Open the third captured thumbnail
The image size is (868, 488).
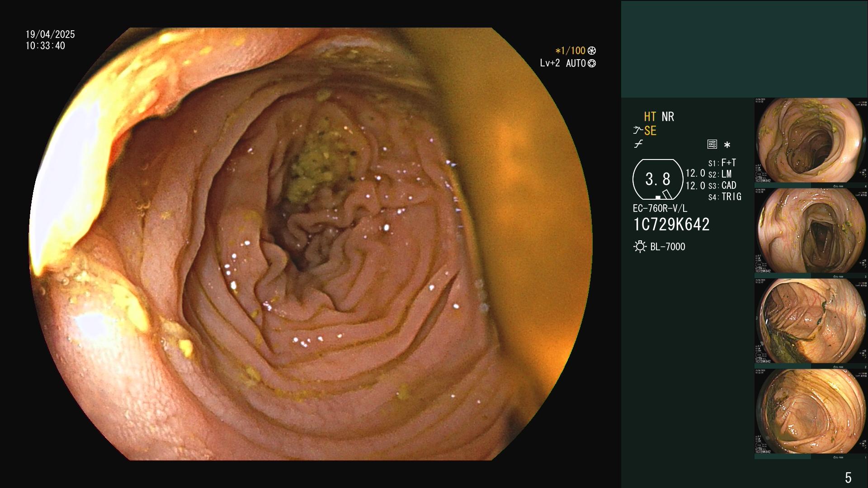[x=811, y=321]
